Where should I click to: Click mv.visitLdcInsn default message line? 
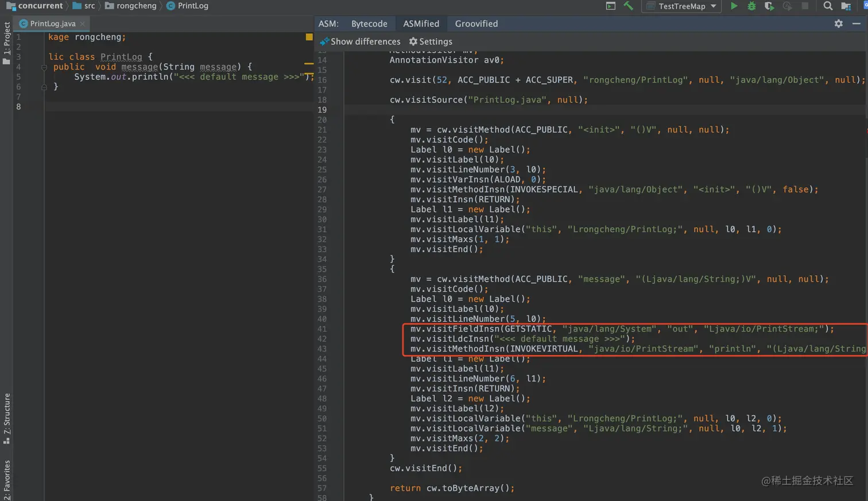coord(522,339)
